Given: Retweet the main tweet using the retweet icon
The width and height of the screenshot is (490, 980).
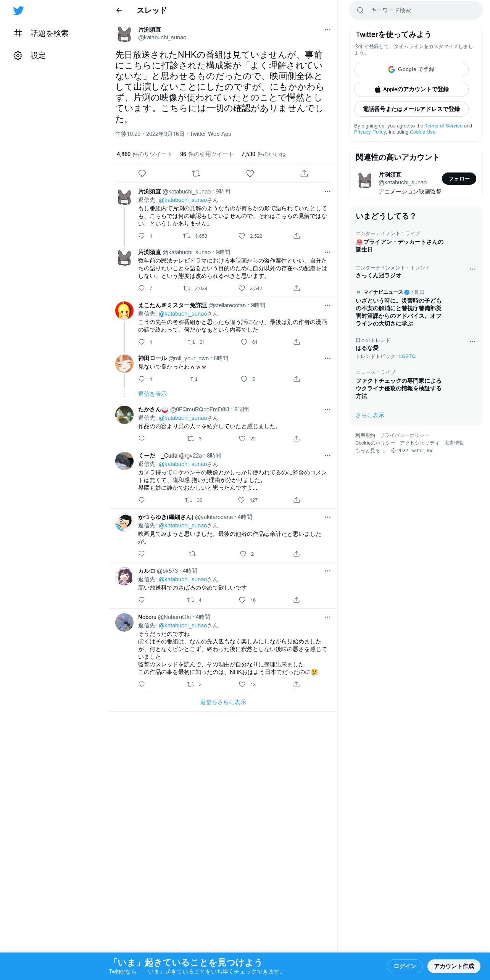Looking at the screenshot, I should (196, 174).
